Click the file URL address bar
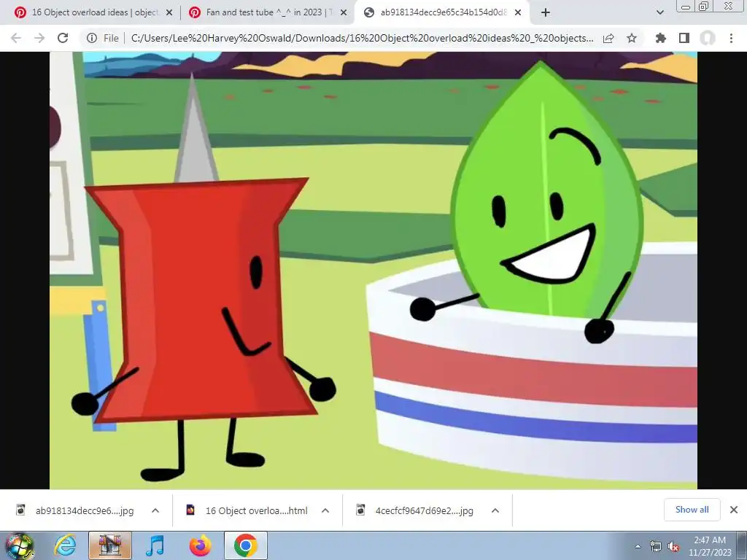The width and height of the screenshot is (747, 560). click(x=362, y=38)
